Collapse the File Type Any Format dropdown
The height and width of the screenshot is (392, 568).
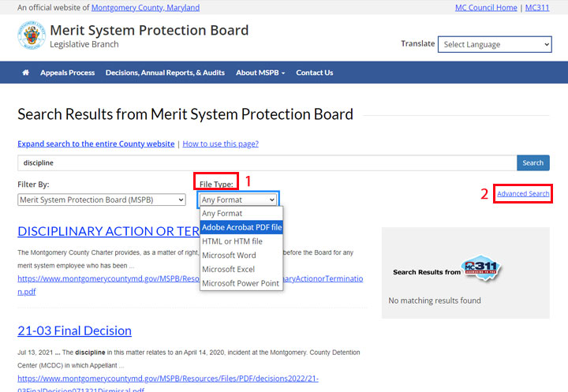pos(238,200)
